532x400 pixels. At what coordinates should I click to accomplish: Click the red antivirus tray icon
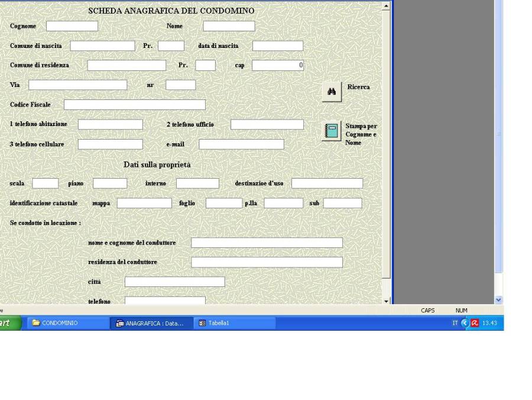click(x=475, y=323)
